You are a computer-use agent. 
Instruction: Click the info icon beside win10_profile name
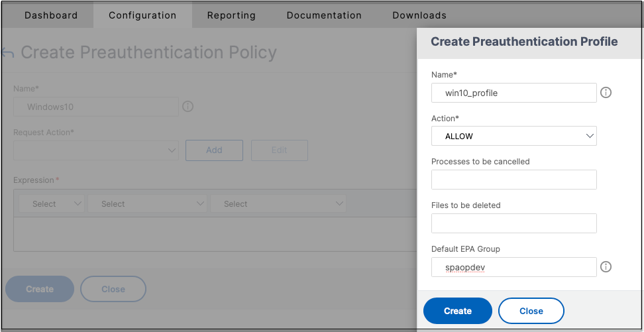[606, 93]
